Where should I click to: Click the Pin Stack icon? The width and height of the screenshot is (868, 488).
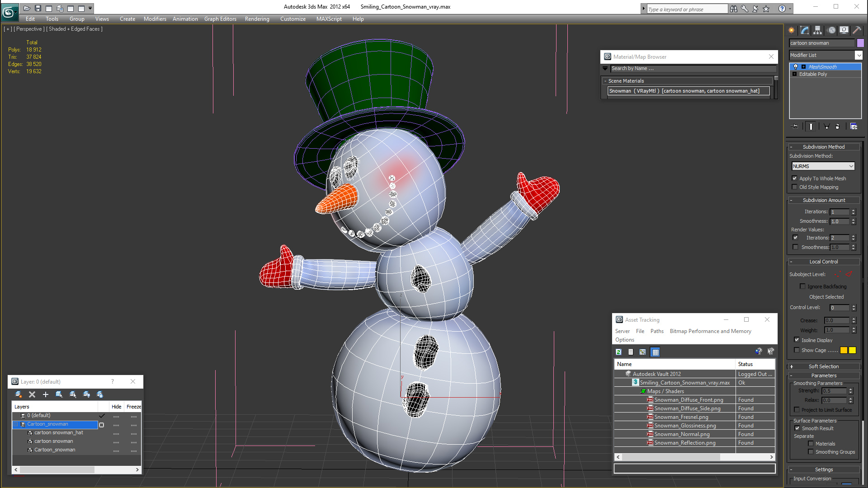(x=796, y=127)
